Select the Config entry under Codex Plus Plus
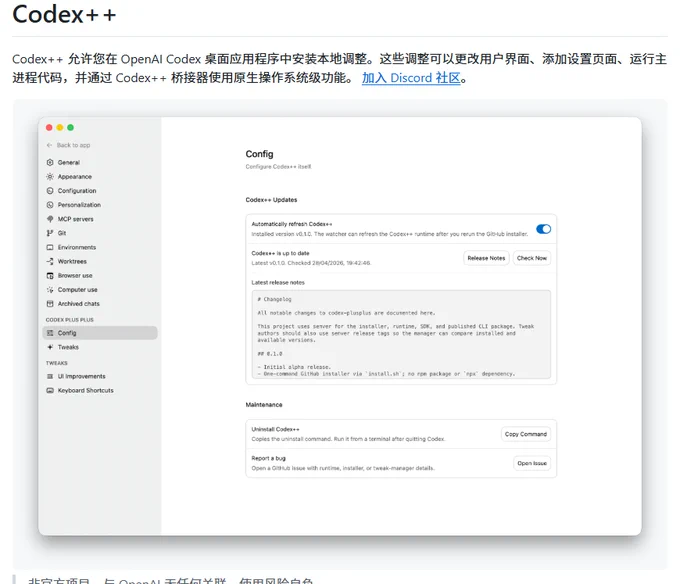Viewport: 680px width, 584px height. (100, 333)
